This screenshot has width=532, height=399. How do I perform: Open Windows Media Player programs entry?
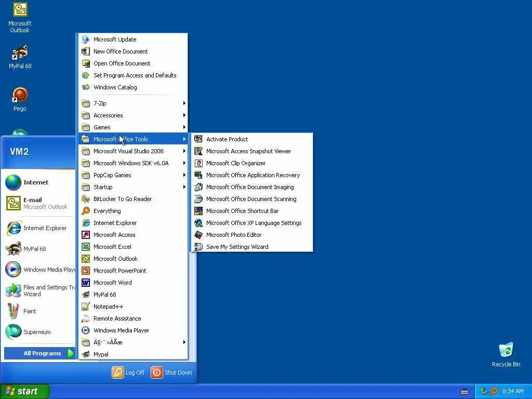click(133, 330)
